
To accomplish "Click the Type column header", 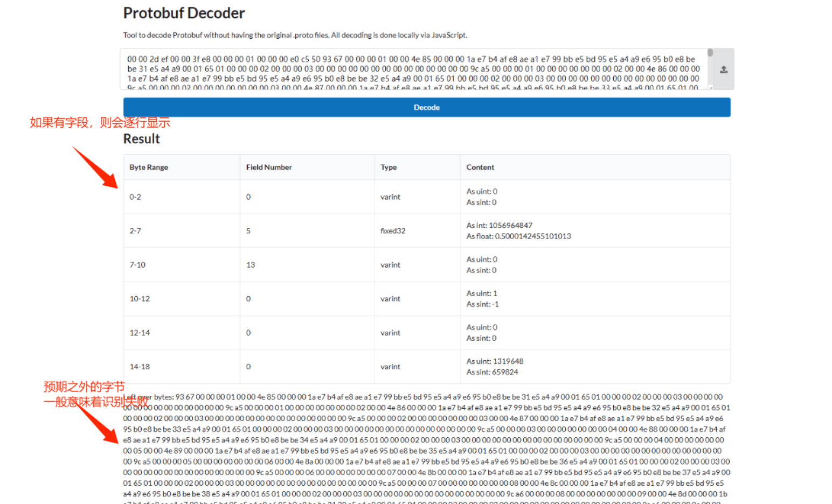I will 389,167.
